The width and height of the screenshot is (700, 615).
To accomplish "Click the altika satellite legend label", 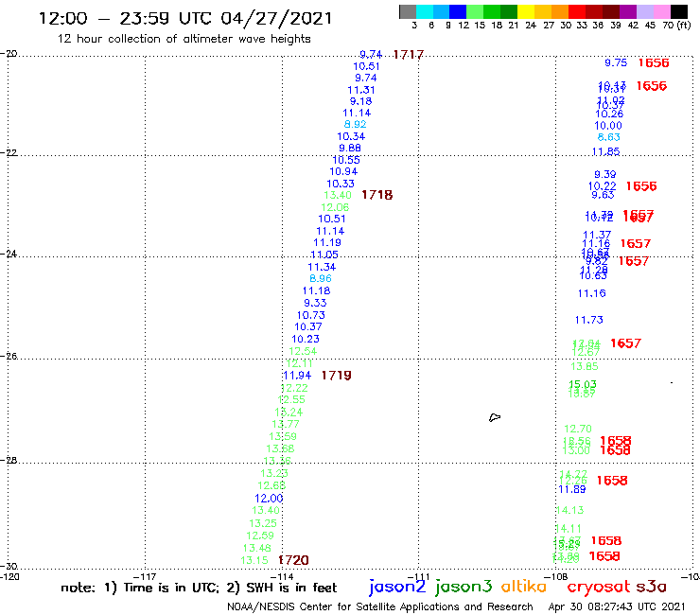I will click(523, 587).
